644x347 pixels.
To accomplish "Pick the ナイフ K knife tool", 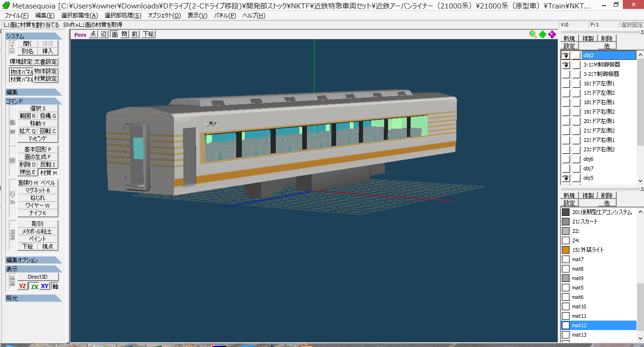I will (x=38, y=213).
